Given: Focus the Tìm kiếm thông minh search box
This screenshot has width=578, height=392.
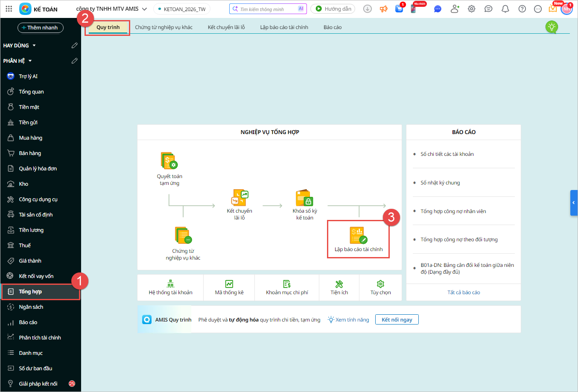Looking at the screenshot, I should pyautogui.click(x=265, y=9).
